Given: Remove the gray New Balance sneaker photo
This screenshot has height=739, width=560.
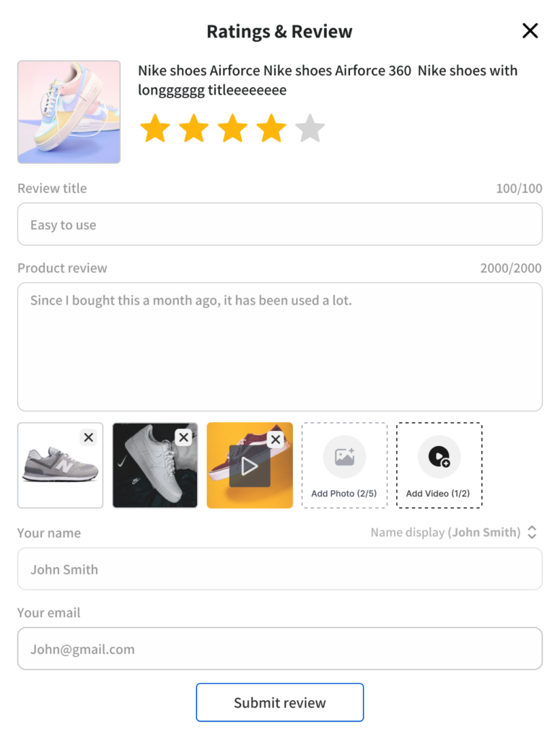Looking at the screenshot, I should click(88, 437).
